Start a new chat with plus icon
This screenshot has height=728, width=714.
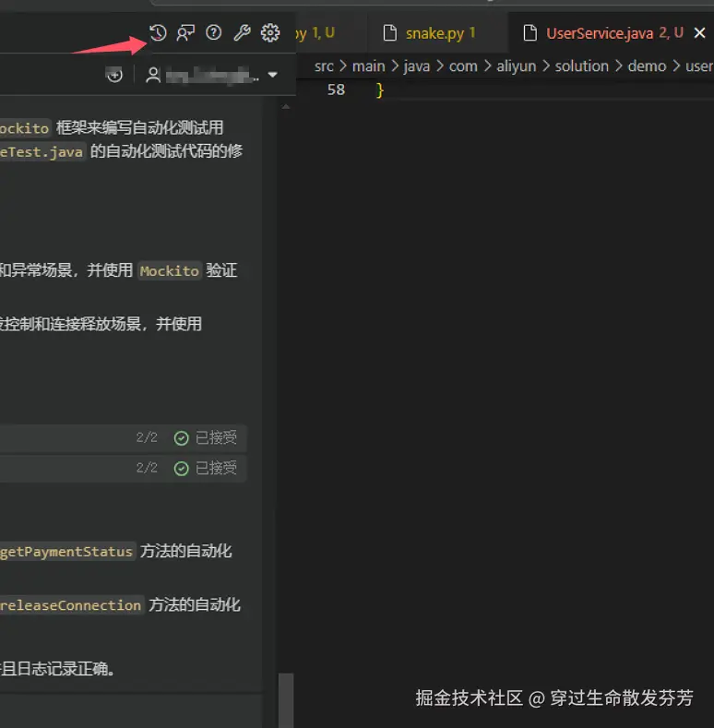pos(114,75)
